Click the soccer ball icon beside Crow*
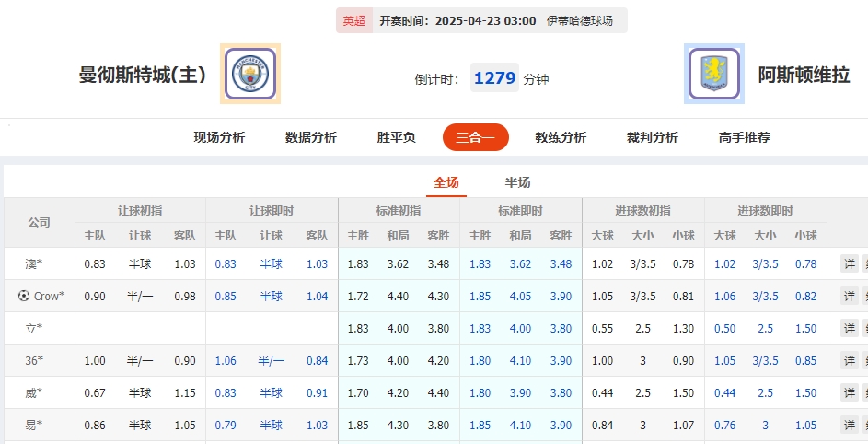Screen dimensions: 868x444 (24, 296)
